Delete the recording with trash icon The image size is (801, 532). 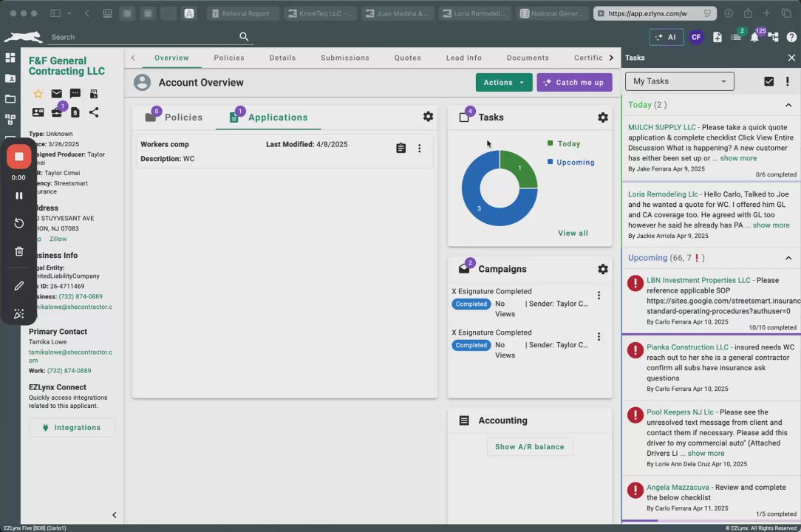[19, 251]
